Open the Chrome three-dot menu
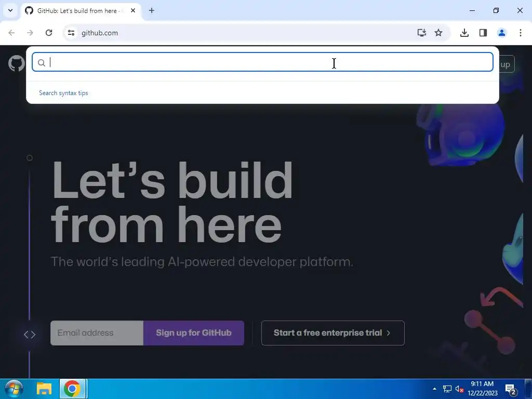 (x=521, y=33)
